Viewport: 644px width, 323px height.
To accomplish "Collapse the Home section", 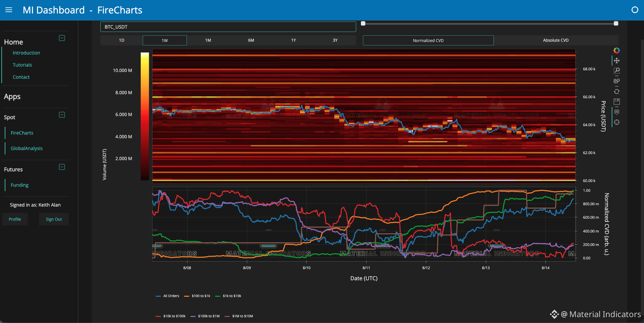I will [x=62, y=38].
